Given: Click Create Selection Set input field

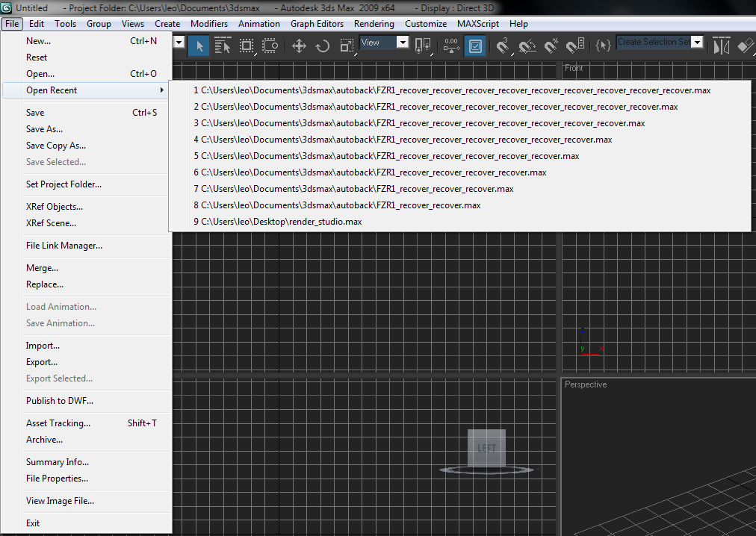Looking at the screenshot, I should coord(654,42).
